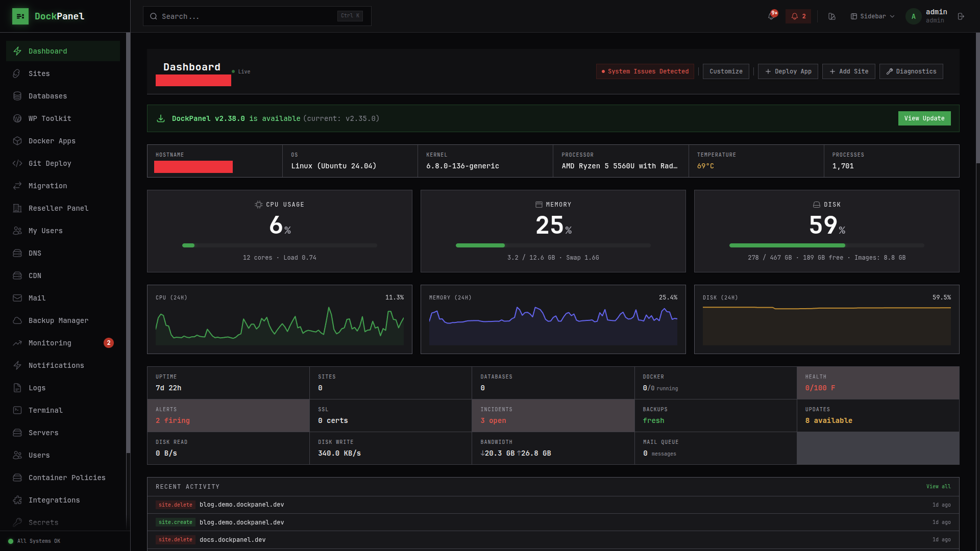Image resolution: width=980 pixels, height=551 pixels.
Task: Click the WP Toolkit WordPress icon
Action: [17, 118]
